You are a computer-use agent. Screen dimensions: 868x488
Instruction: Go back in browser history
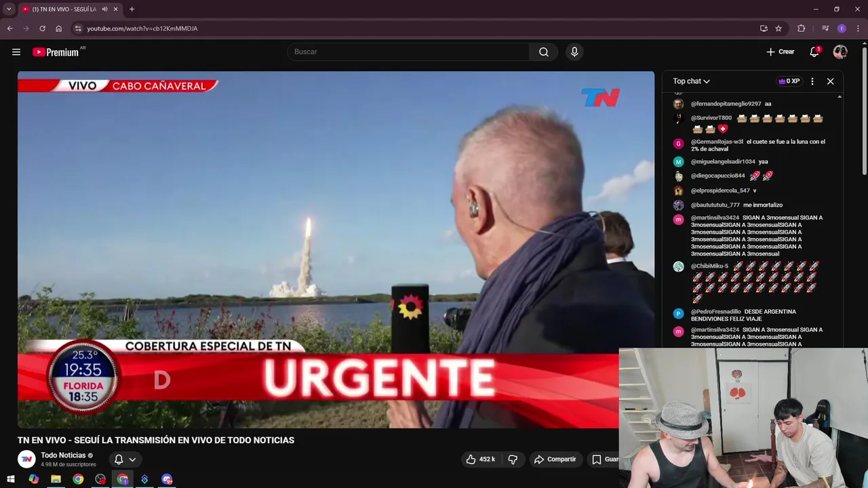(9, 28)
